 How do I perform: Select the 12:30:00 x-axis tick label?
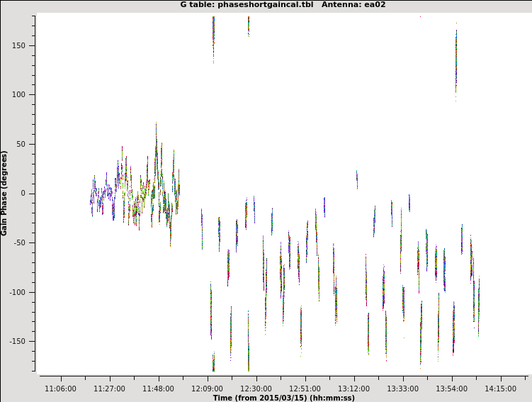[256, 389]
